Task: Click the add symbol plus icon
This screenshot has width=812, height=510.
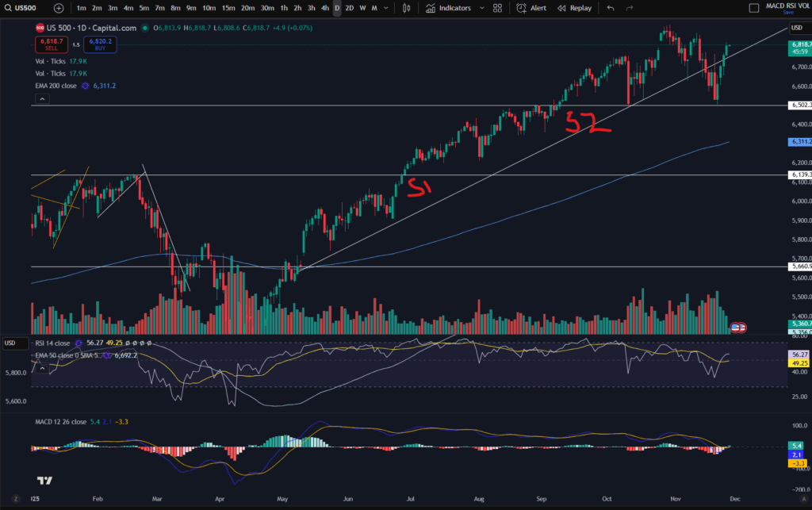Action: coord(59,8)
